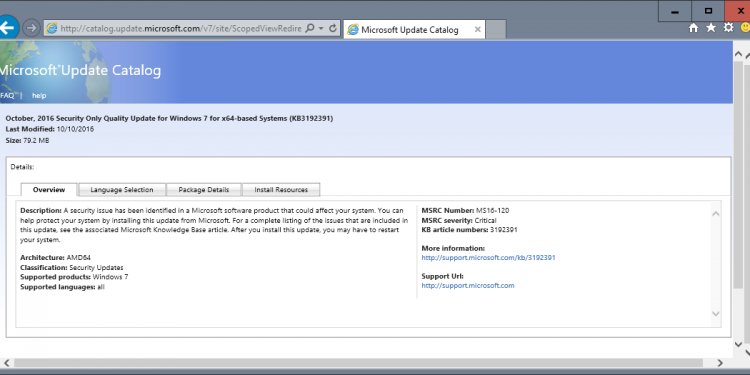Click the KB article numbers 3192391 text
This screenshot has height=375, width=750.
469,230
